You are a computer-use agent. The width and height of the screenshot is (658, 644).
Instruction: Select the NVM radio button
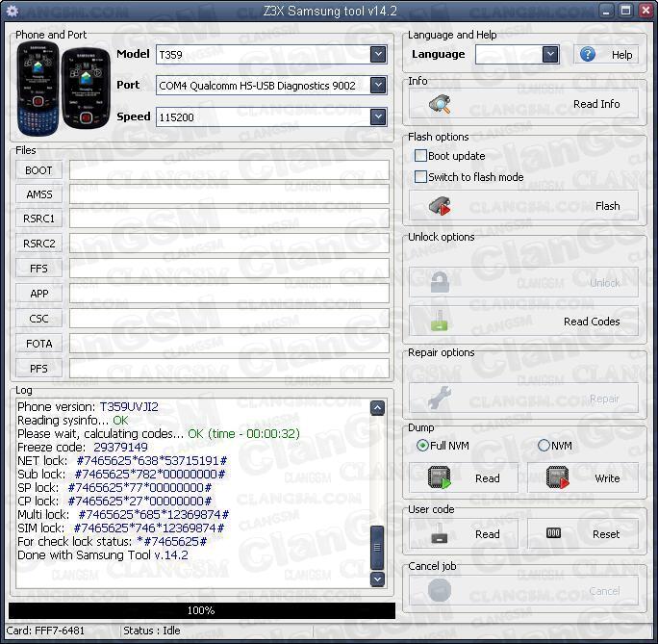(x=544, y=445)
